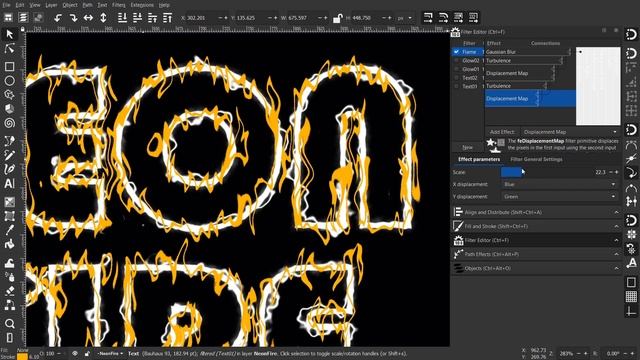Image resolution: width=640 pixels, height=360 pixels.
Task: Rotate selection 90 degrees clockwise
Action: 73,18
